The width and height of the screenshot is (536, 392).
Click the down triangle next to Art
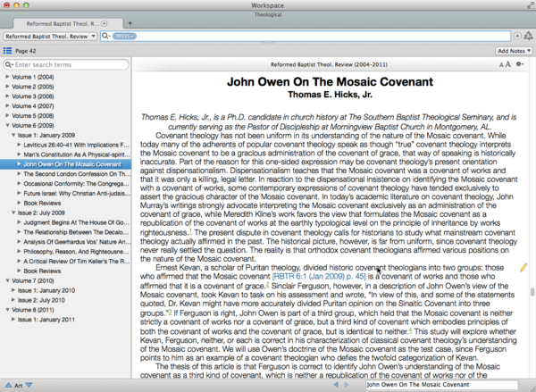pyautogui.click(x=29, y=385)
